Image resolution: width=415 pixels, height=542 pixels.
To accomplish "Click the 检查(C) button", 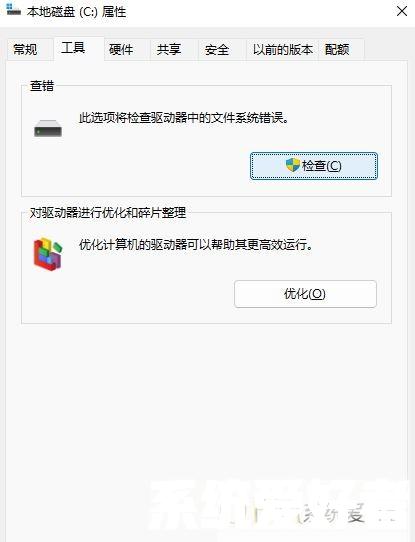I will tap(314, 166).
